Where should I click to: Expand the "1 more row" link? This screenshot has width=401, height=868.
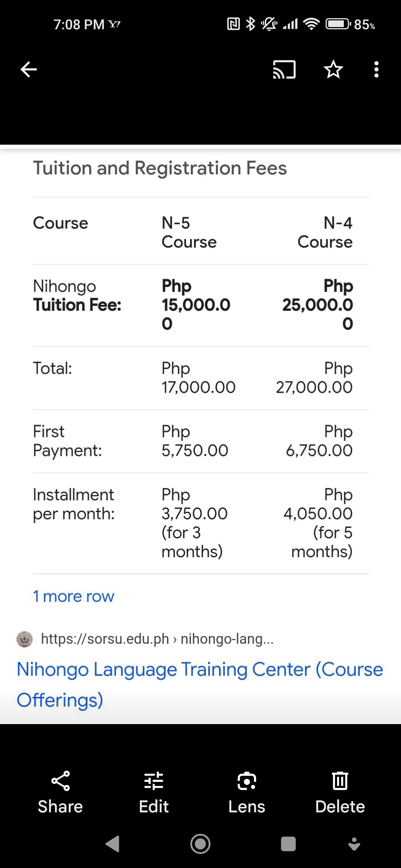[74, 596]
